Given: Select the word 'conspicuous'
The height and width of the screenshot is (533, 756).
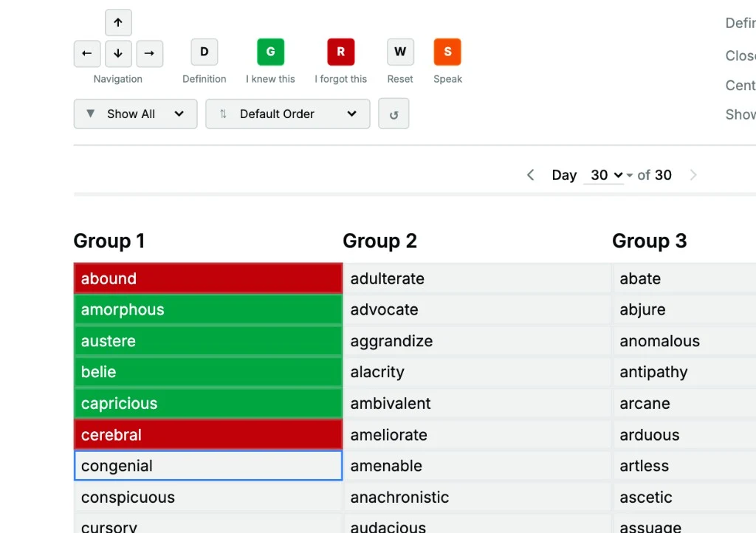Looking at the screenshot, I should tap(208, 497).
